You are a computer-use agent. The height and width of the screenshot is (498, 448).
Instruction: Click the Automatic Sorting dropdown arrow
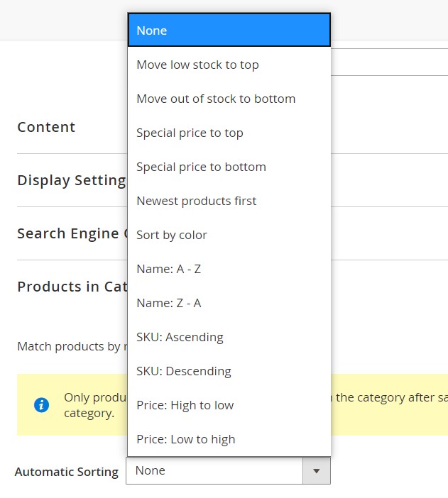[x=317, y=471]
